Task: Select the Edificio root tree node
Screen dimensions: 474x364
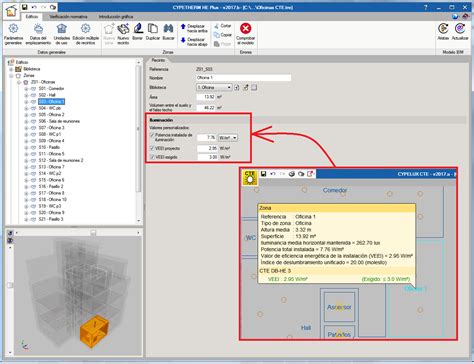Action: tap(22, 62)
